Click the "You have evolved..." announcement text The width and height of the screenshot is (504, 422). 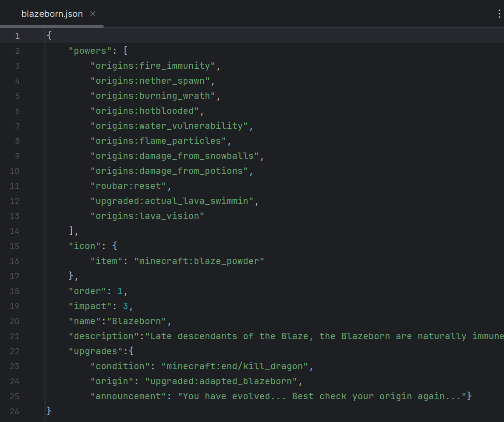coord(322,396)
